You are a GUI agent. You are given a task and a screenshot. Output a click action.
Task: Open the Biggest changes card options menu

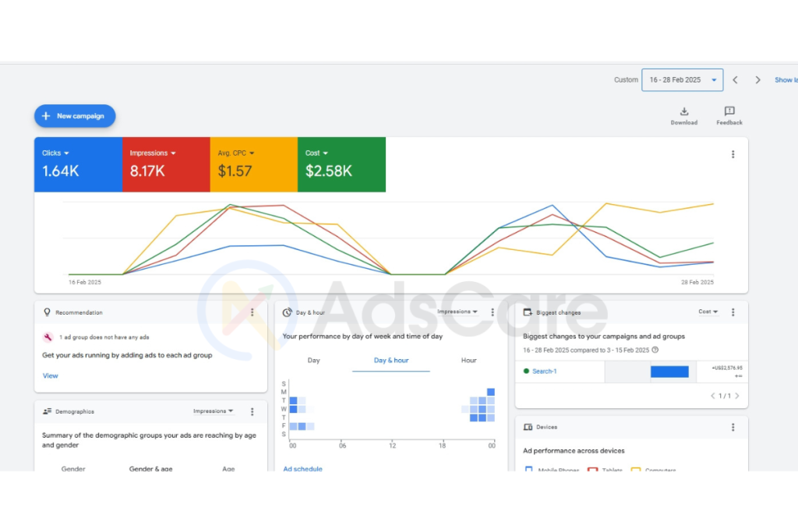[x=733, y=312]
